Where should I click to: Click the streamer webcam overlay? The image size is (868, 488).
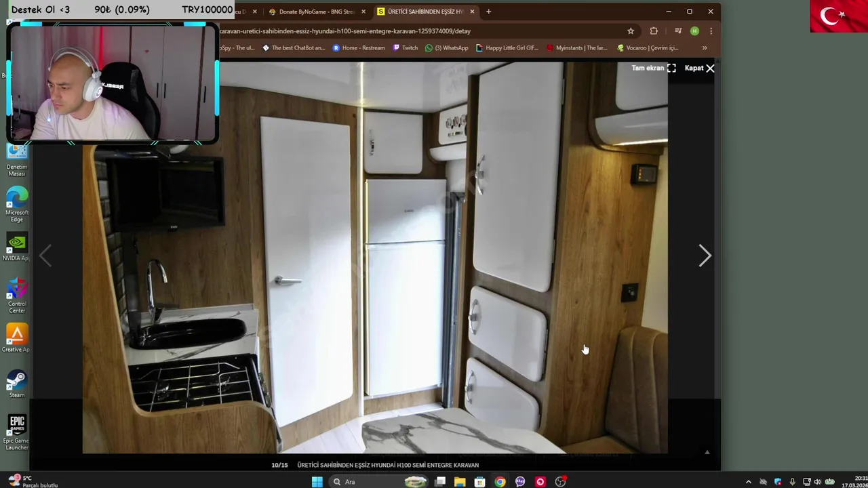[x=113, y=84]
